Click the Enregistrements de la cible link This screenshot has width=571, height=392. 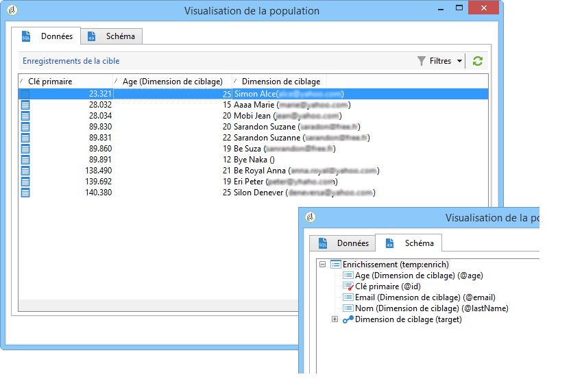point(71,61)
